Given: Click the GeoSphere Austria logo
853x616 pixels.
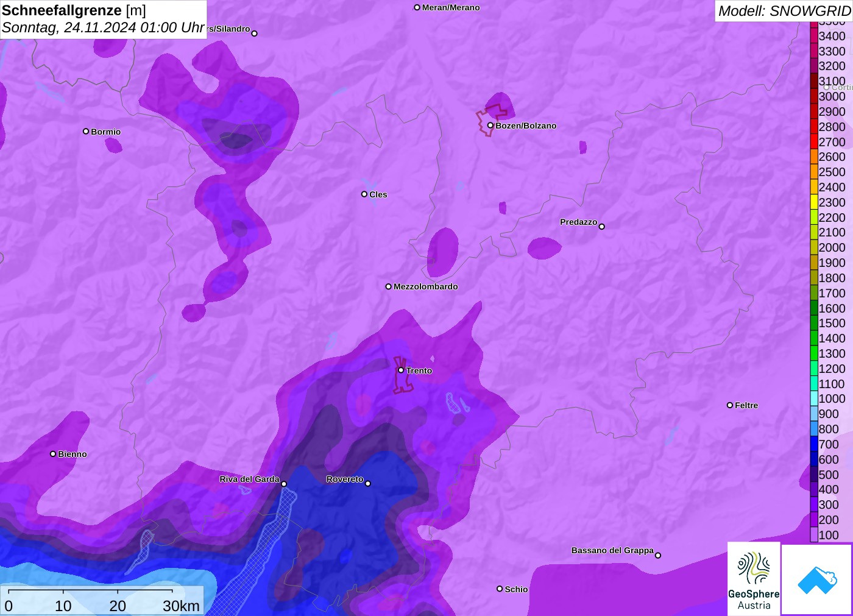Looking at the screenshot, I should (x=754, y=578).
